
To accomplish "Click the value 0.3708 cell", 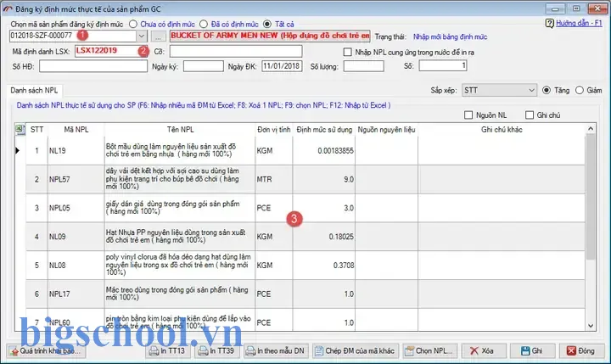I will tap(324, 266).
